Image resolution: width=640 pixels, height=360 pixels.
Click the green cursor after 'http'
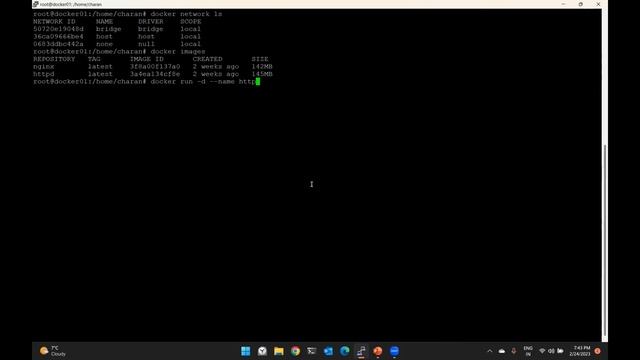tap(258, 82)
